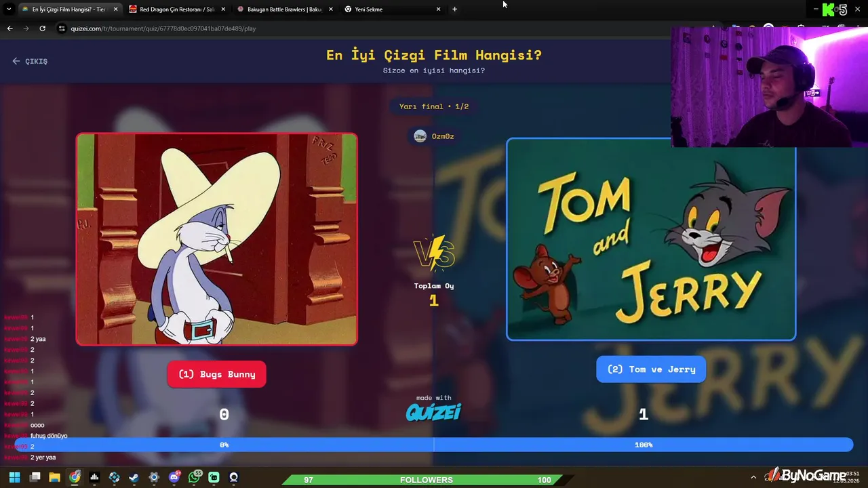Click the VS lightning icon
This screenshot has width=868, height=488.
click(434, 252)
